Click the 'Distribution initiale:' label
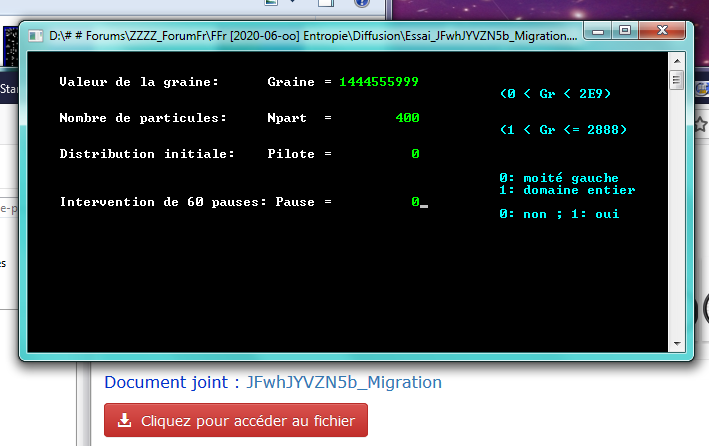The height and width of the screenshot is (446, 709). click(x=147, y=154)
